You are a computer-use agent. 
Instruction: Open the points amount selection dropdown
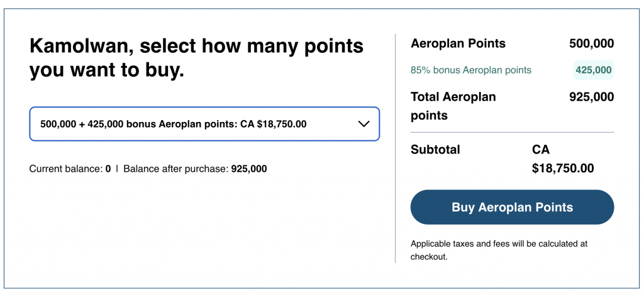[x=204, y=124]
